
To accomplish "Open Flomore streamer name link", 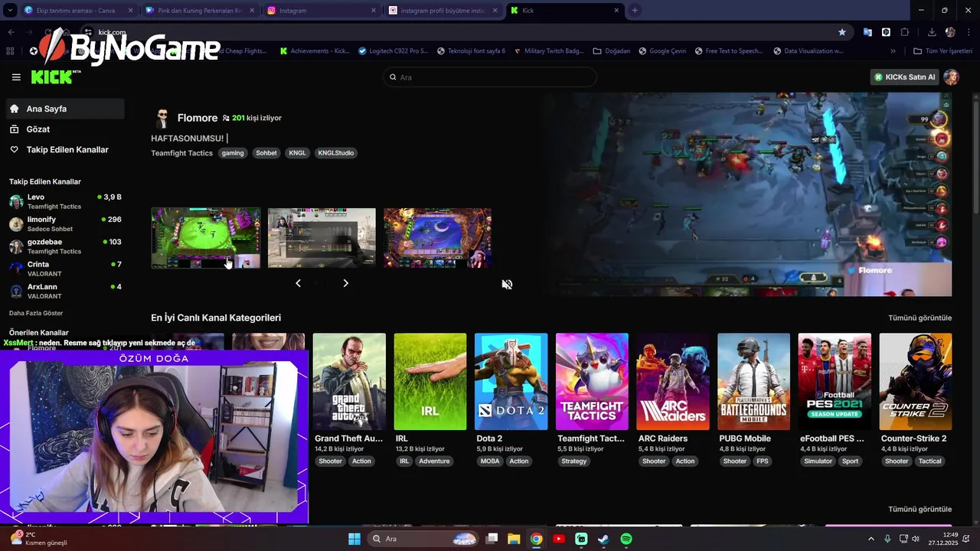I will click(198, 118).
